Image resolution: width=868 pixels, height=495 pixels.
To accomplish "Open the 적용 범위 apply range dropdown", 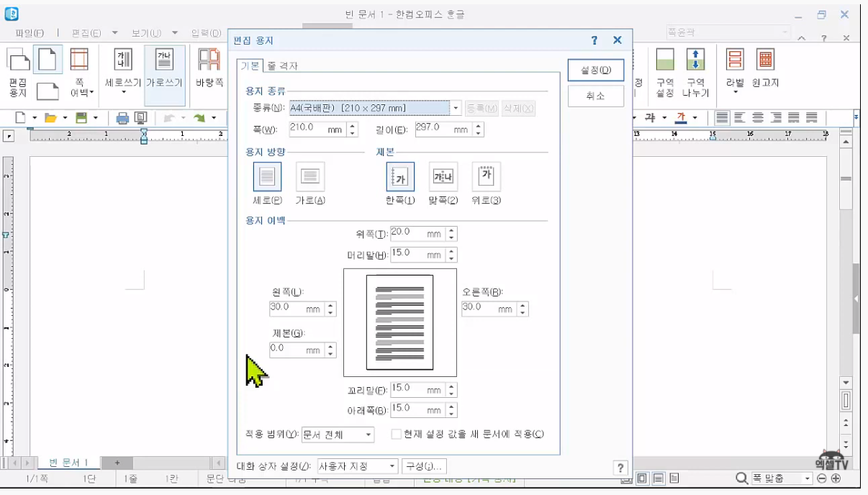I will click(x=369, y=435).
